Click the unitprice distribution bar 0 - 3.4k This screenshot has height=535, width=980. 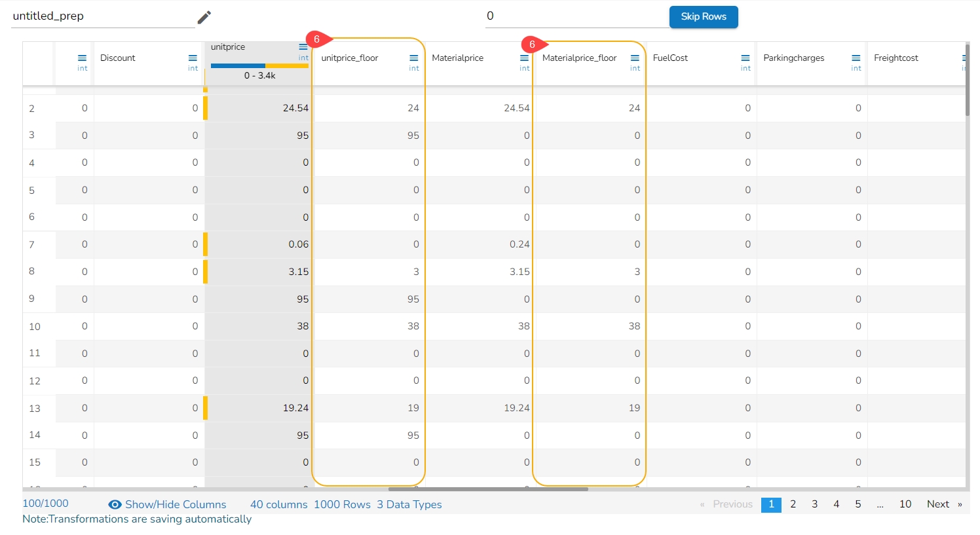click(259, 65)
